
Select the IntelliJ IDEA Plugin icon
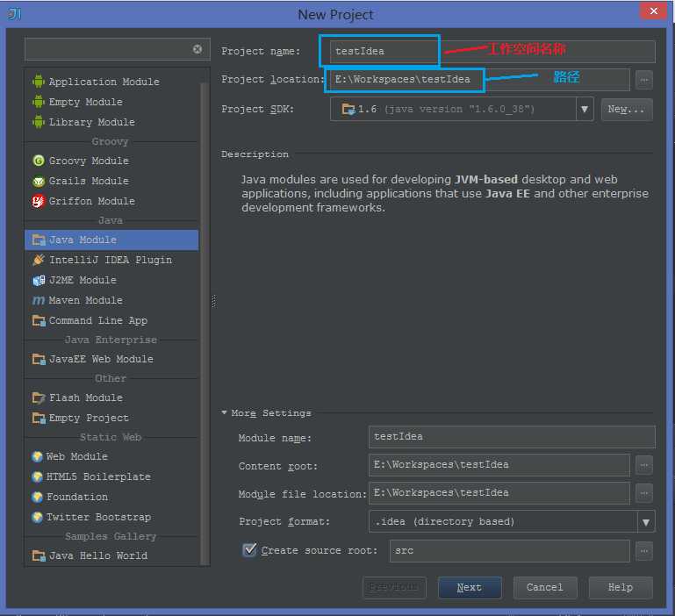(x=39, y=260)
